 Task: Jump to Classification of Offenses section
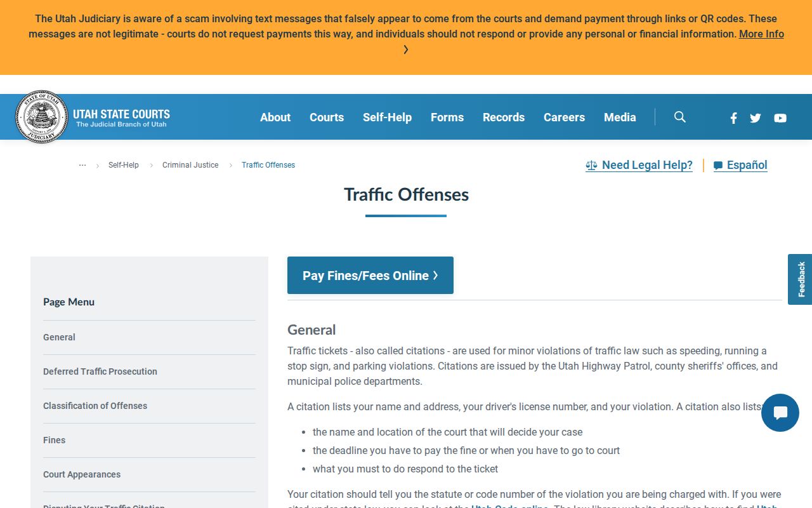[95, 406]
